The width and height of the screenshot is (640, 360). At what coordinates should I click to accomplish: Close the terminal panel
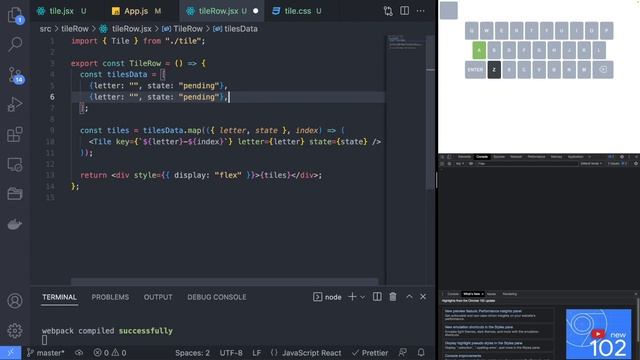[x=423, y=297]
